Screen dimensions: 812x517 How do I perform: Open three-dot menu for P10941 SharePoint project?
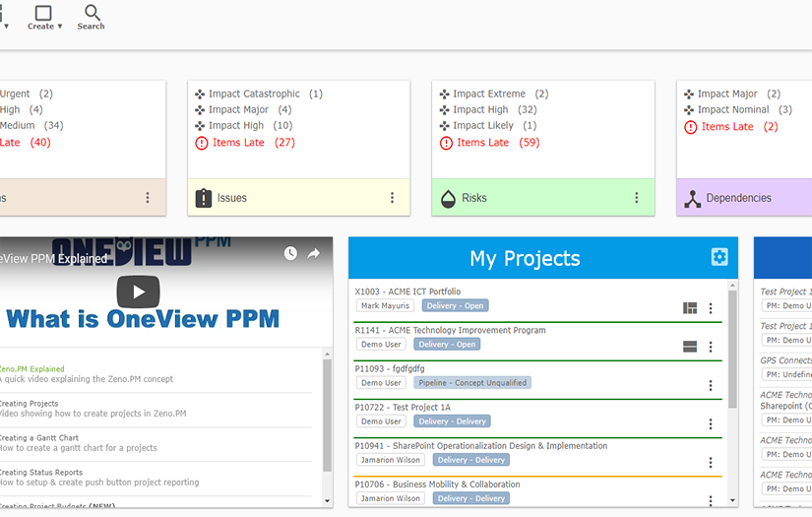click(711, 462)
